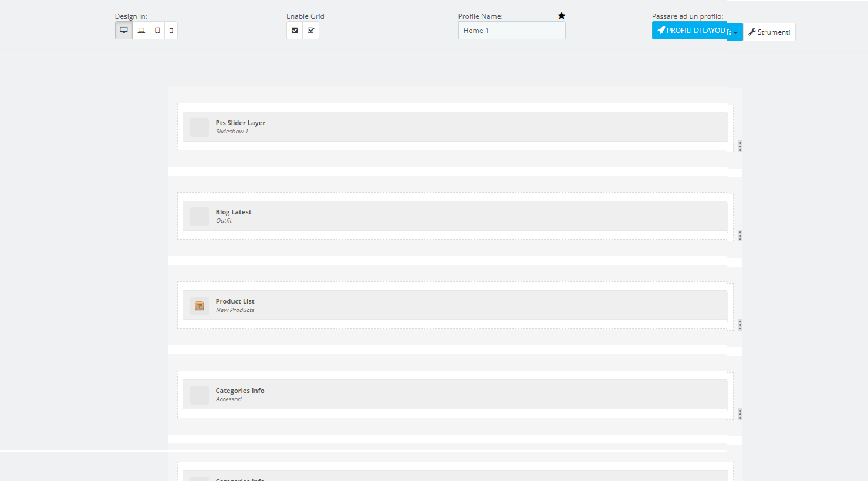Select the Product List widget title
This screenshot has height=481, width=868.
point(235,301)
